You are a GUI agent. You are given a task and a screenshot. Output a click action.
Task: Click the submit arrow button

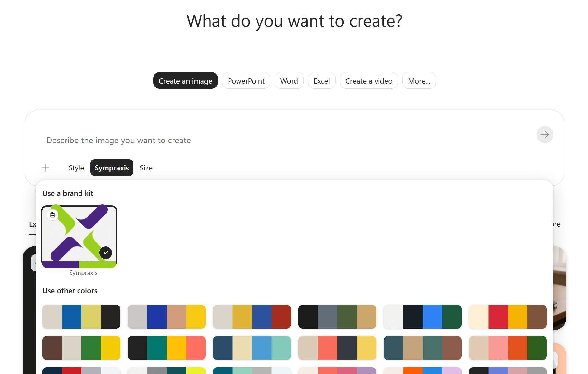(x=545, y=134)
